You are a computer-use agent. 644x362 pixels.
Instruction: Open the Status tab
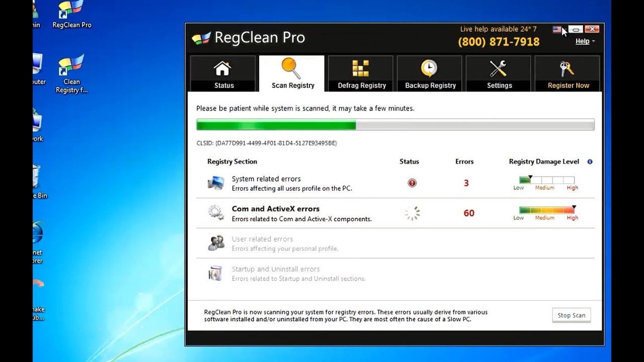click(x=224, y=73)
